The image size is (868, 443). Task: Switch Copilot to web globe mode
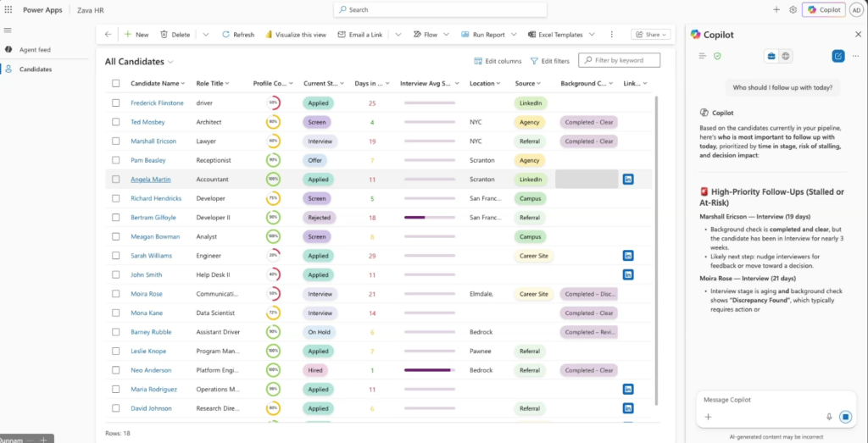786,56
